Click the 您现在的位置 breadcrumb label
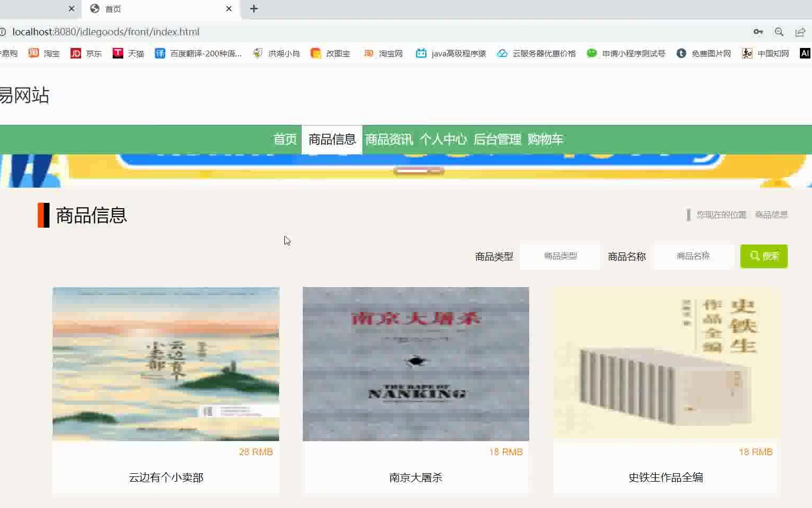Viewport: 812px width, 508px height. click(x=721, y=215)
